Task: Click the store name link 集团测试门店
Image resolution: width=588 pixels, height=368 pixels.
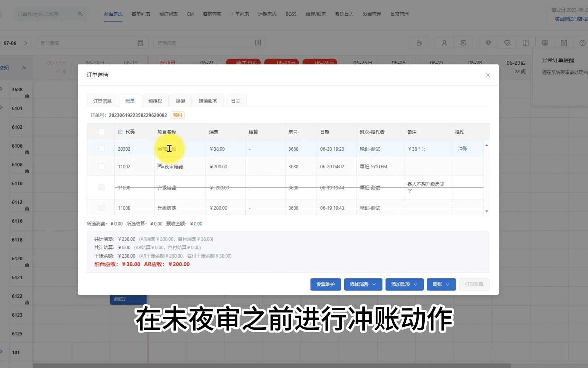Action: click(x=571, y=19)
